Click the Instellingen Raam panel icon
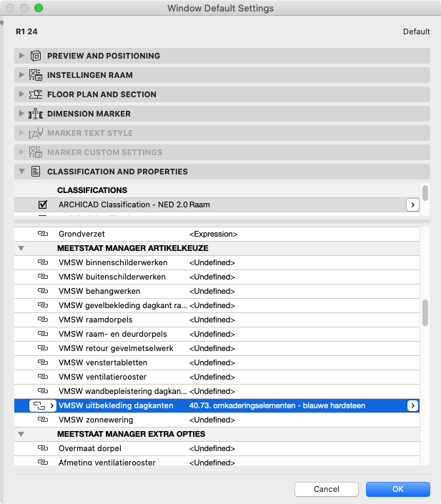 [x=35, y=75]
